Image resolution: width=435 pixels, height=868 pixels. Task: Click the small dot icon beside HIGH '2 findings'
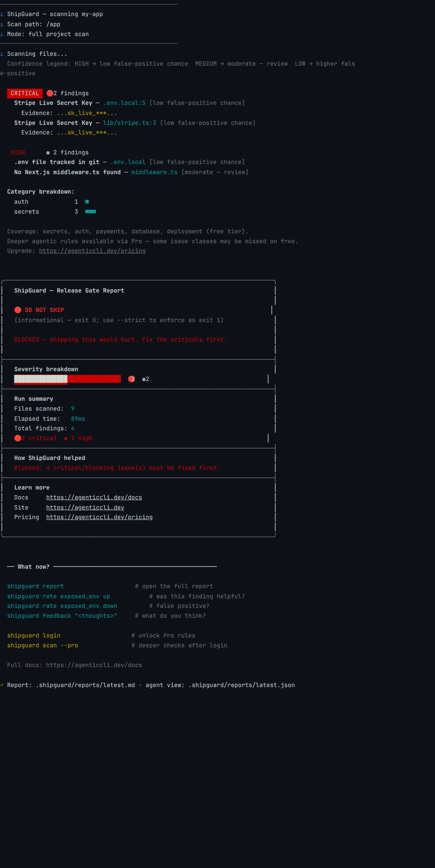pos(48,153)
